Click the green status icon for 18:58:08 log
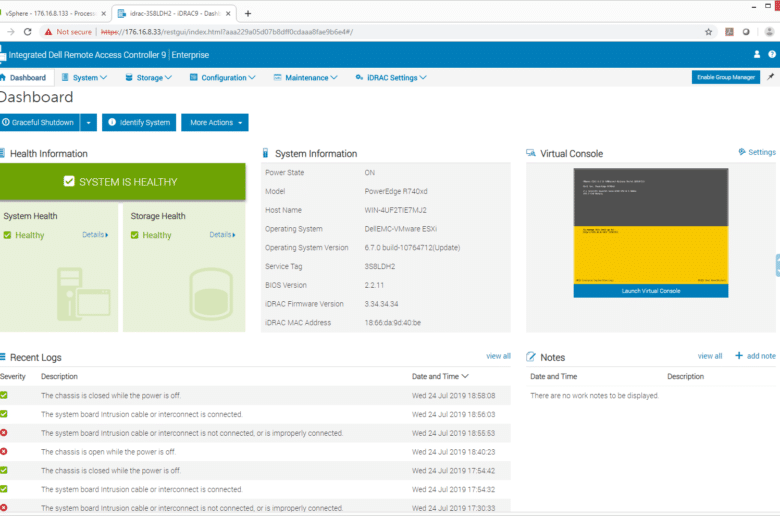The height and width of the screenshot is (516, 780). [3, 395]
